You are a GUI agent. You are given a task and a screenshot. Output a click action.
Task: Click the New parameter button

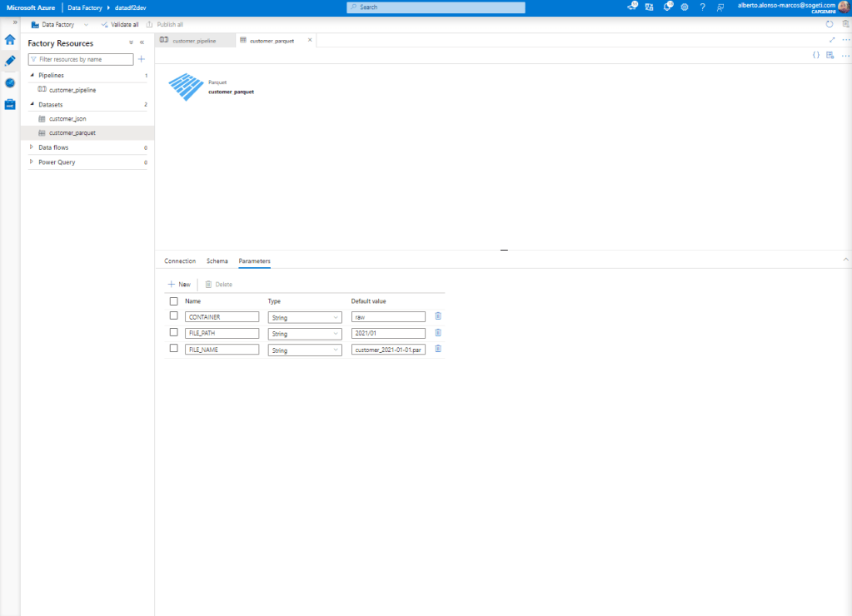179,284
